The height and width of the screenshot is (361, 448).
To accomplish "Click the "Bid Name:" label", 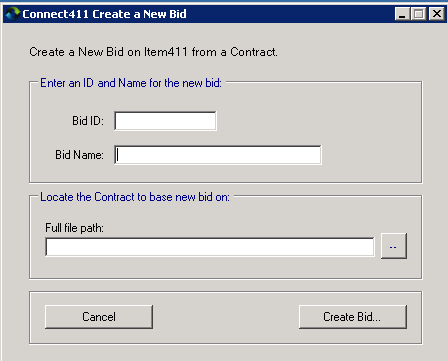I will pos(79,155).
